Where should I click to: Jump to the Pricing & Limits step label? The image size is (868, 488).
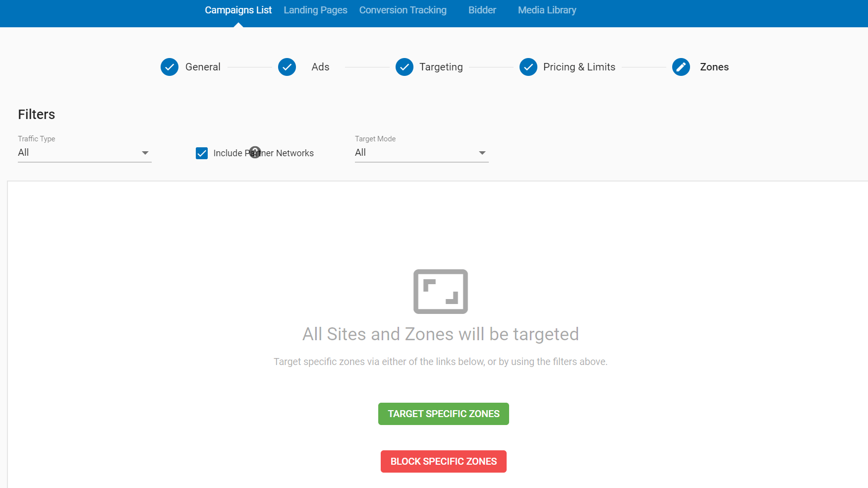[x=579, y=67]
